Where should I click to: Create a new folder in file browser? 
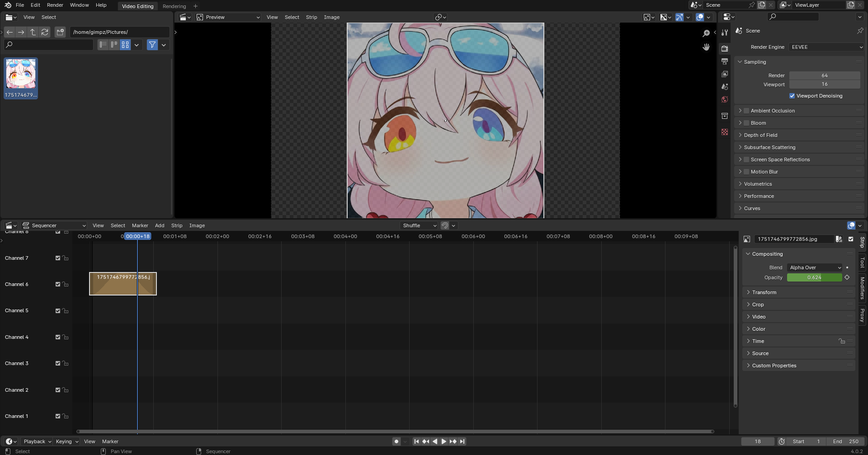60,32
